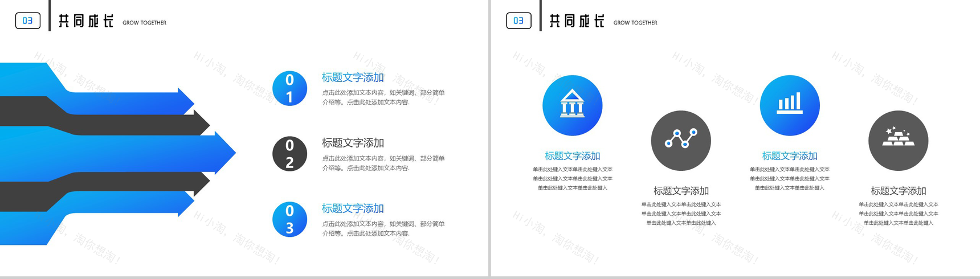
Task: Select the gray line graph icon circle
Action: click(681, 141)
